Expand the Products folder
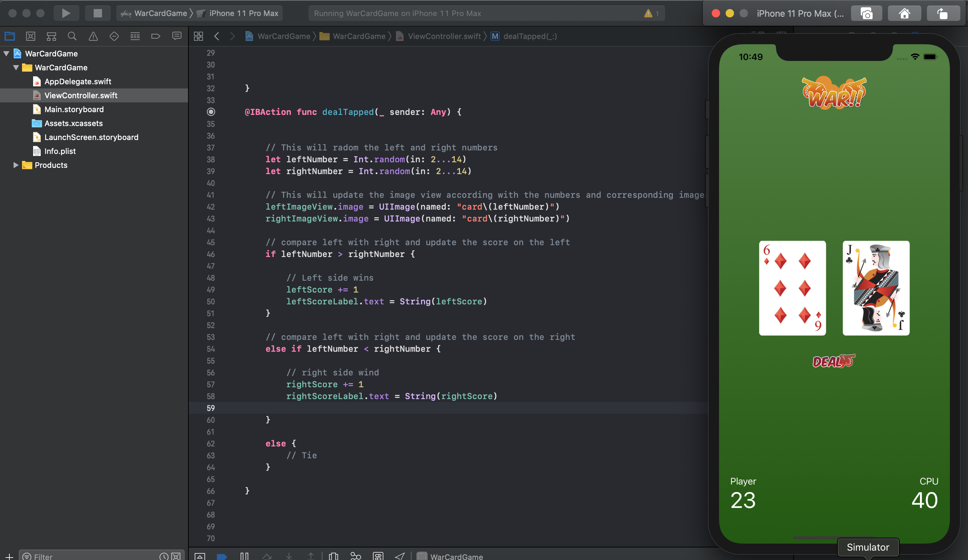This screenshot has height=560, width=968. click(16, 165)
